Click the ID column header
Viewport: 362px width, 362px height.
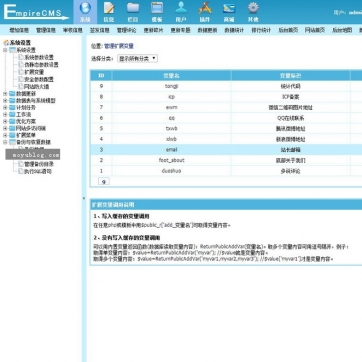[x=101, y=76]
